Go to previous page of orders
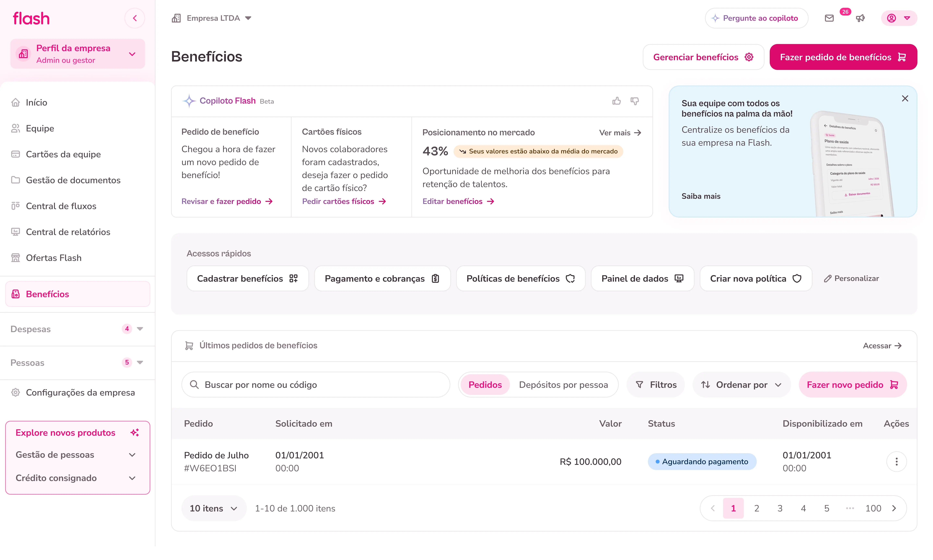Image resolution: width=933 pixels, height=560 pixels. coord(713,508)
